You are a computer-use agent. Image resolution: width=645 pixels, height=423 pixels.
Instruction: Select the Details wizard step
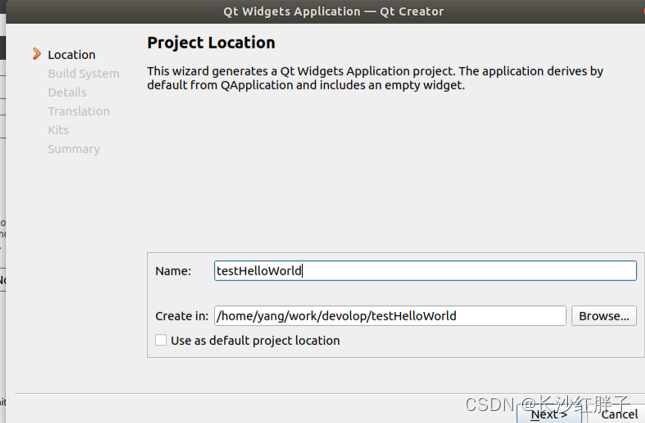67,93
